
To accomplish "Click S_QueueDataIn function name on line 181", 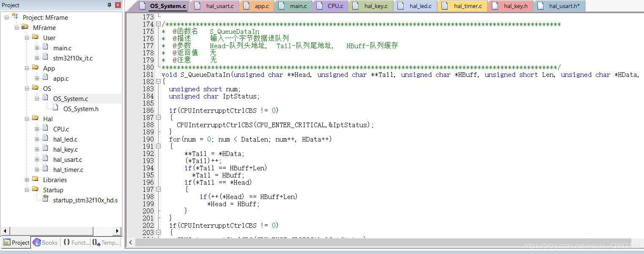I will [206, 75].
